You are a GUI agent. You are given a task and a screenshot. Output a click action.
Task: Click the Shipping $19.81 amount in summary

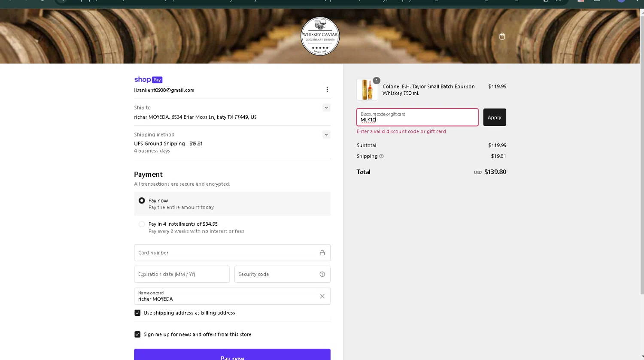click(x=498, y=156)
